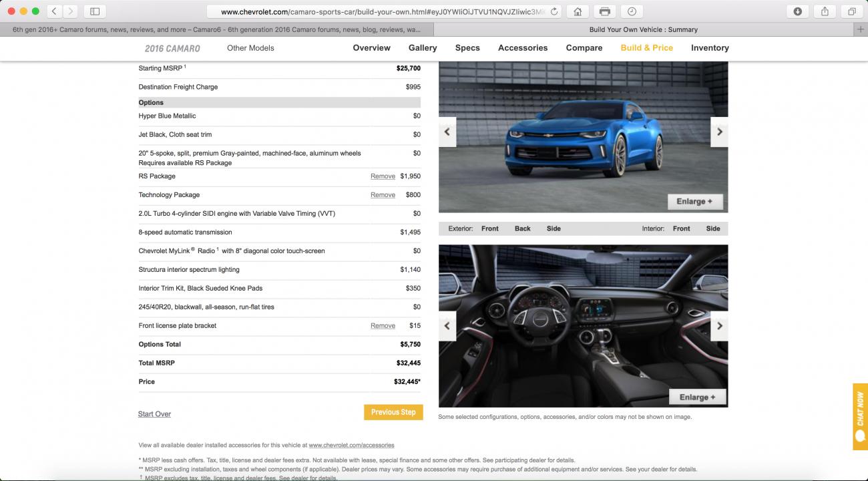Open the Home page icon in toolbar

tap(577, 11)
